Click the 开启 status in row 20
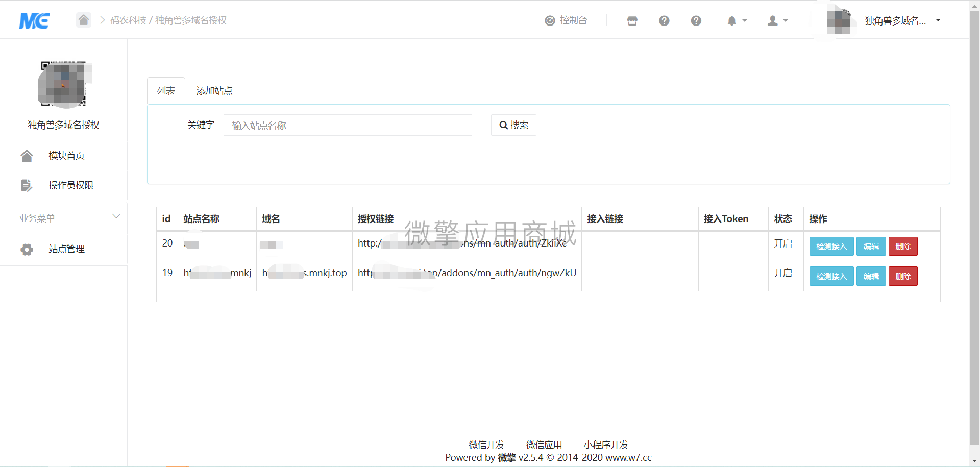 [x=783, y=243]
